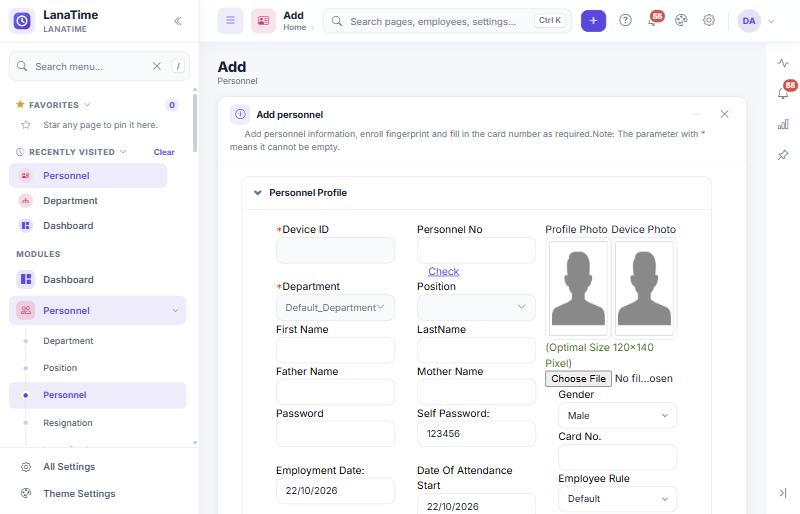
Task: Click the Home breadcrumb link
Action: coord(294,28)
